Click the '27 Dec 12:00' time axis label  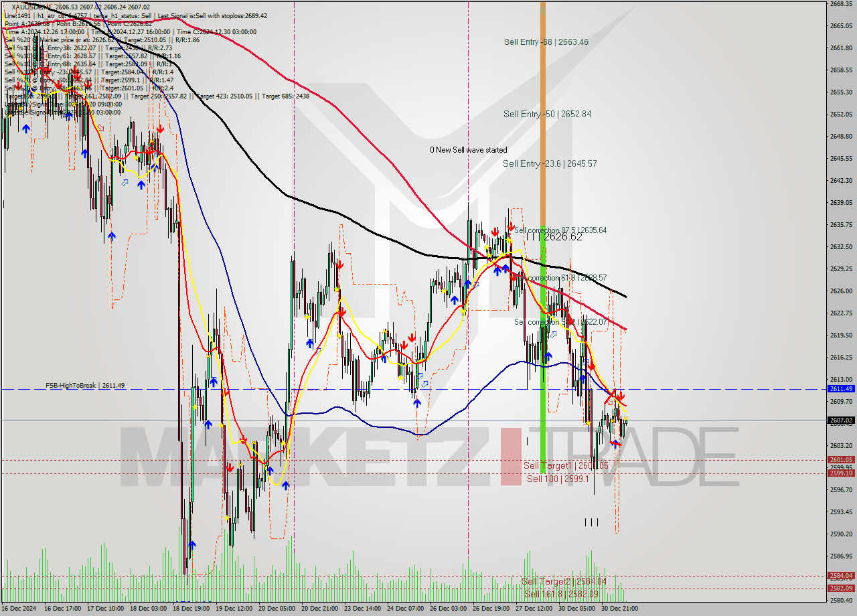(x=534, y=609)
